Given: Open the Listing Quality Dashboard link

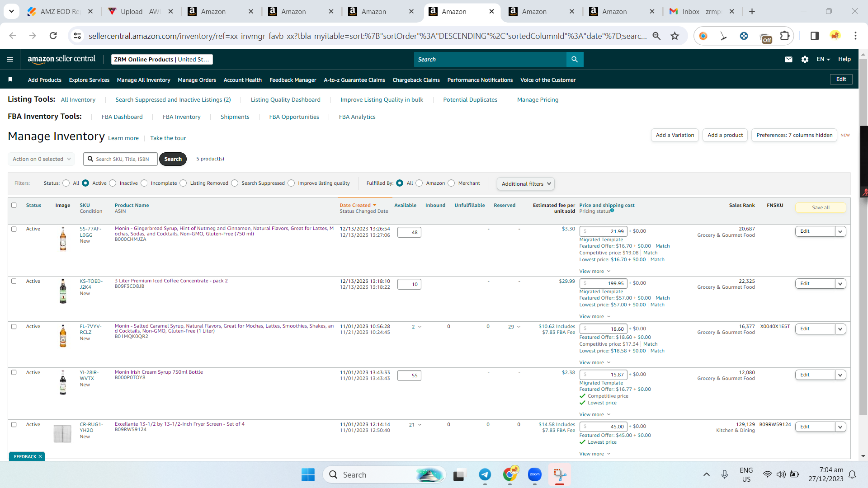Looking at the screenshot, I should point(286,99).
